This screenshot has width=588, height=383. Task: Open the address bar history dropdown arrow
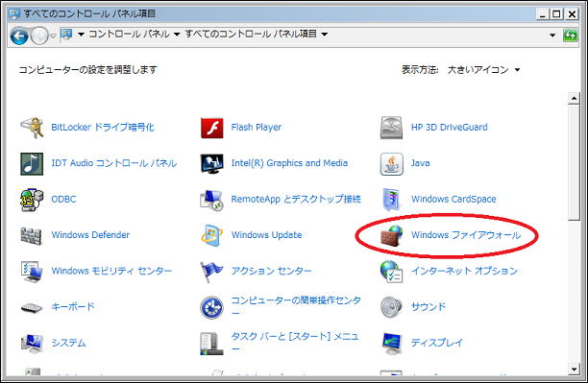click(552, 36)
